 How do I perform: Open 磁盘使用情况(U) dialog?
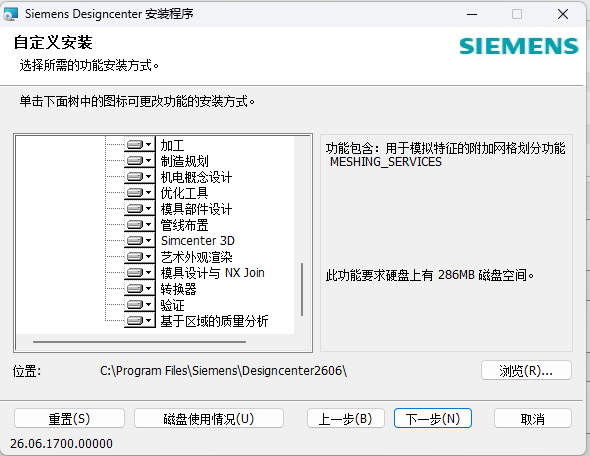point(209,418)
